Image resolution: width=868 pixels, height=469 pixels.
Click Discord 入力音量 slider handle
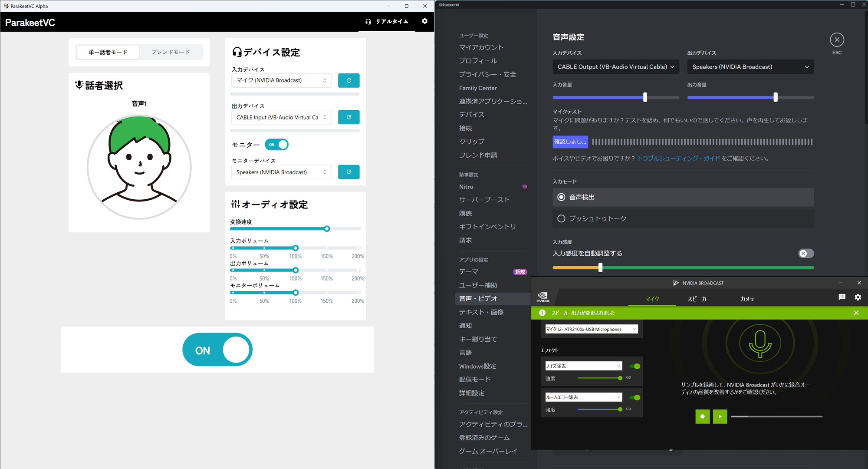pyautogui.click(x=645, y=97)
